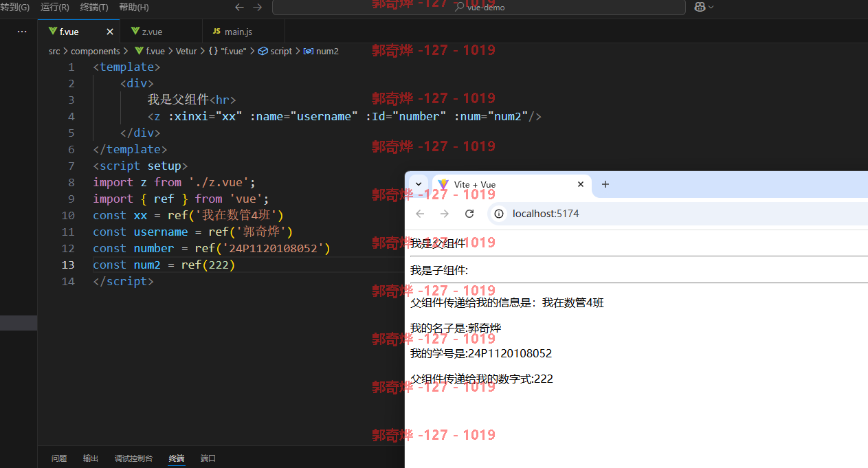Screen dimensions: 868x468
Task: Show the 问题 panel tab
Action: coord(59,458)
